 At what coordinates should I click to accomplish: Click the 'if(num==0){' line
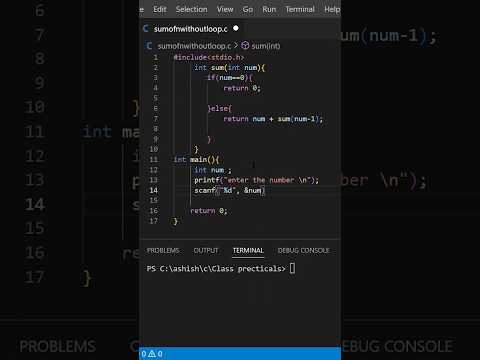[230, 78]
